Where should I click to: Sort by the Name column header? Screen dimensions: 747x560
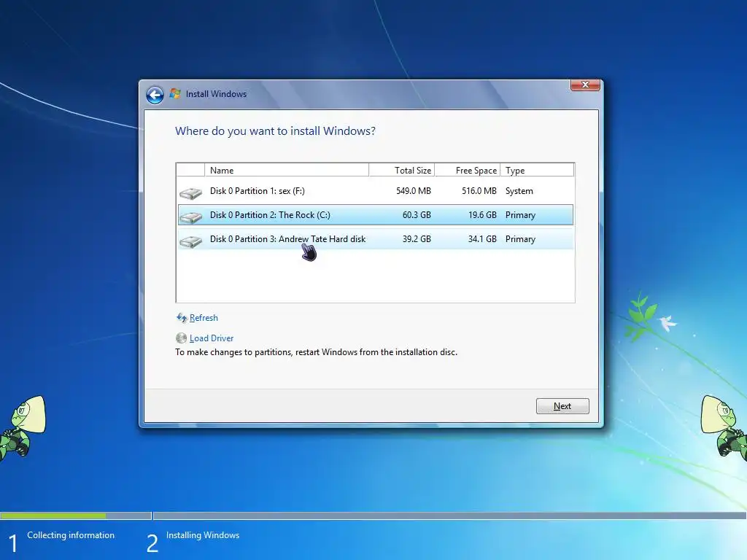point(286,170)
